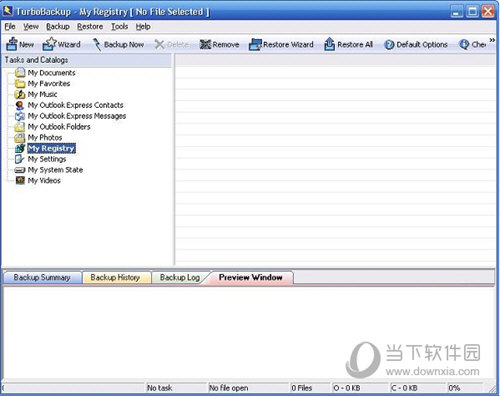Select the My Photos task icon
Screen dimensions: 500x396
20,137
